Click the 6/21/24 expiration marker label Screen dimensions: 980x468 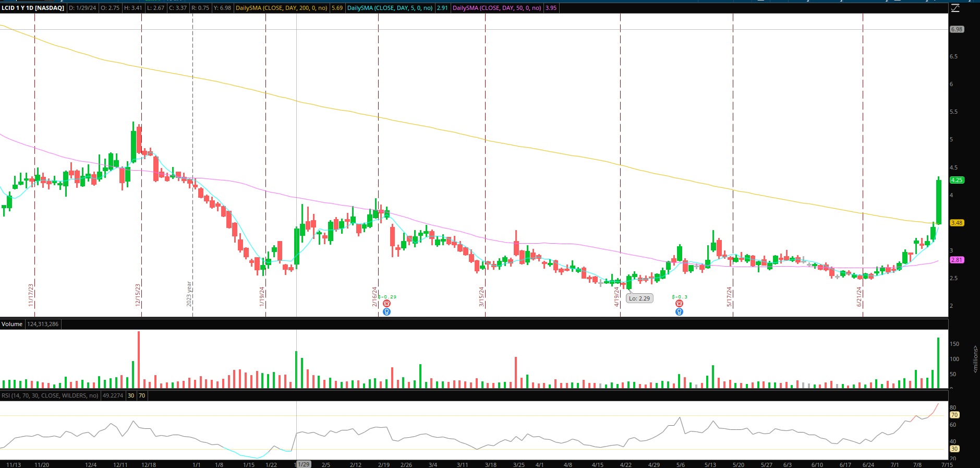tap(859, 296)
